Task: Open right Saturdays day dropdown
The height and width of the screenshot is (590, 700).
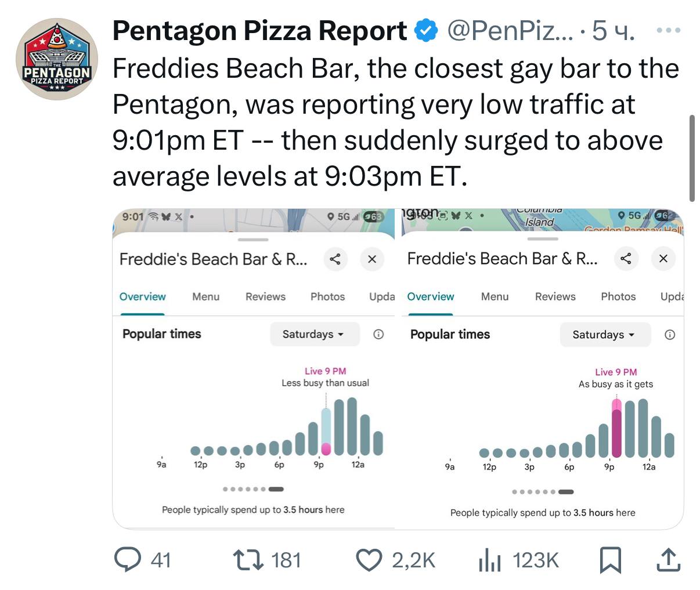Action: 604,335
